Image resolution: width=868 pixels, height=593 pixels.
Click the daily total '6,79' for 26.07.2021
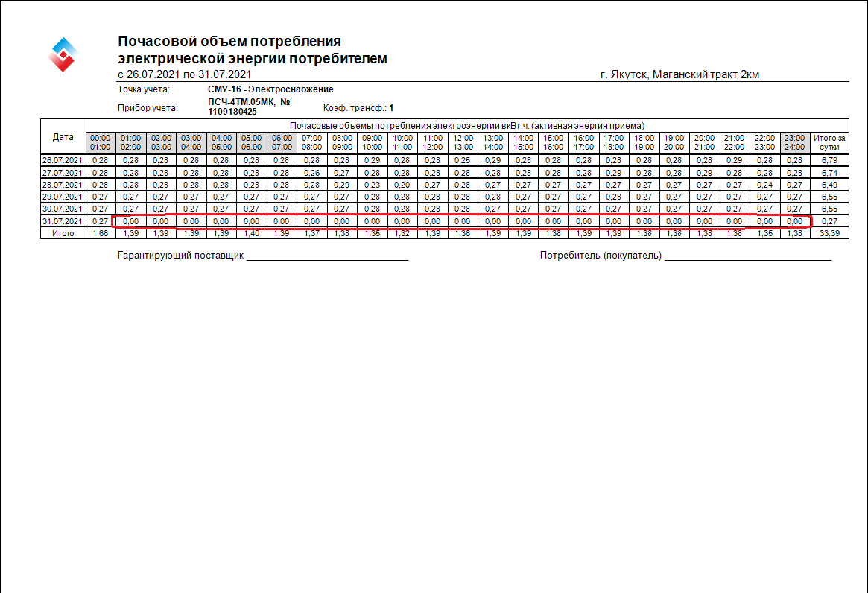tap(829, 161)
